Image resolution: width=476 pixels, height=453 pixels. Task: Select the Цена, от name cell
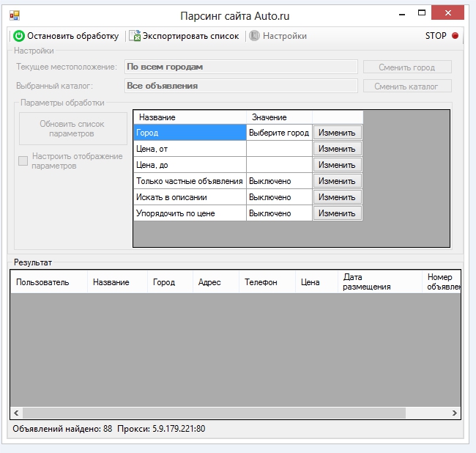pos(190,149)
